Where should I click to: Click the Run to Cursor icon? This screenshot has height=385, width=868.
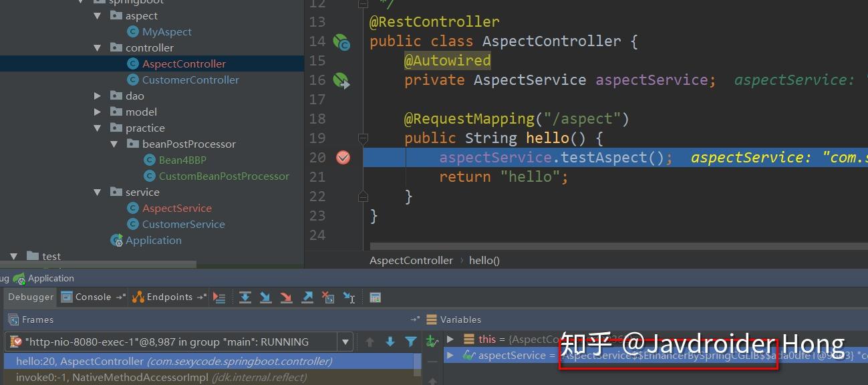348,297
